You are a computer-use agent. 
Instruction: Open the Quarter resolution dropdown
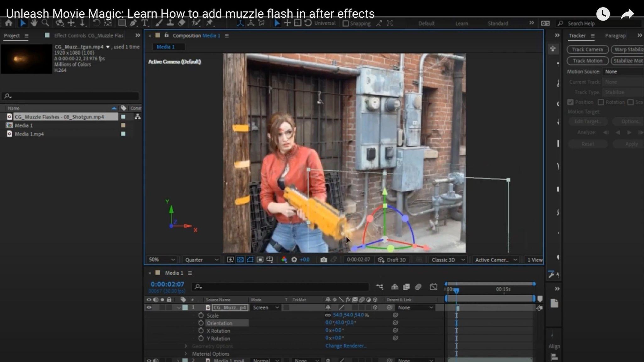tap(202, 260)
